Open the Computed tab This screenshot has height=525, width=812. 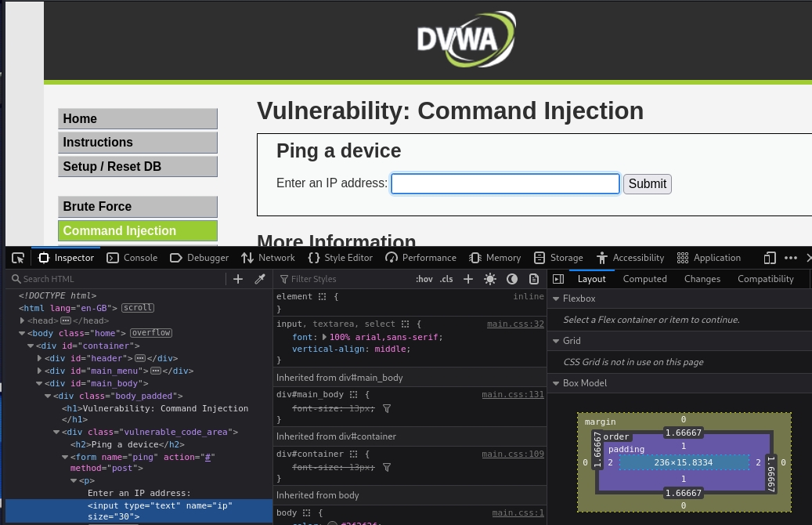coord(644,279)
